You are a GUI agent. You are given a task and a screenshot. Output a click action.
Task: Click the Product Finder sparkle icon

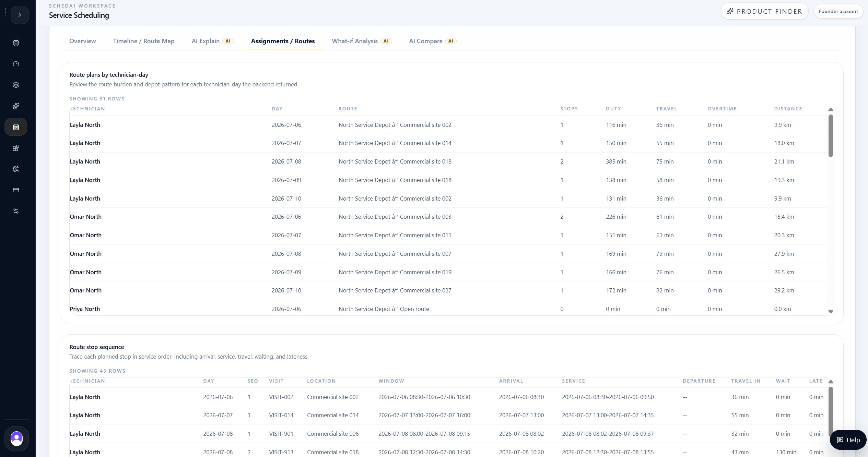(x=730, y=11)
